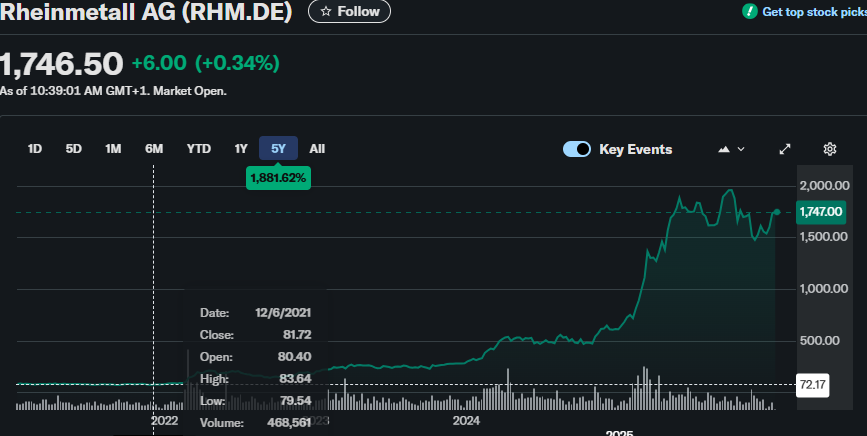Click the 500.00 axis value
This screenshot has height=436, width=867.
pos(819,340)
